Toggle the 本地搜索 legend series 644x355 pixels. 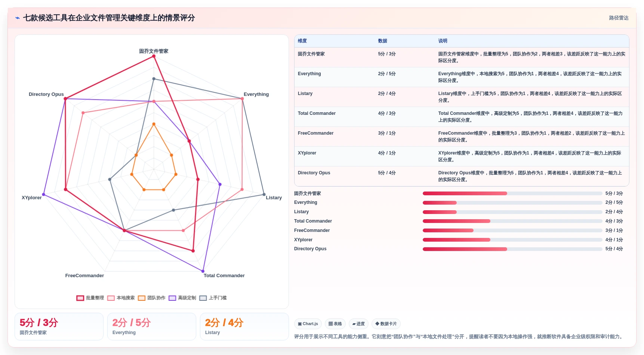tap(121, 298)
